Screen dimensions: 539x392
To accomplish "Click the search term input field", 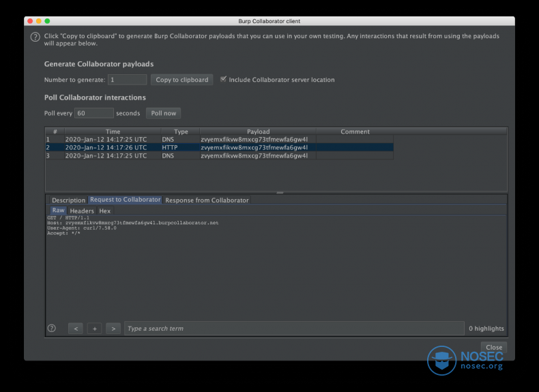I will tap(294, 329).
